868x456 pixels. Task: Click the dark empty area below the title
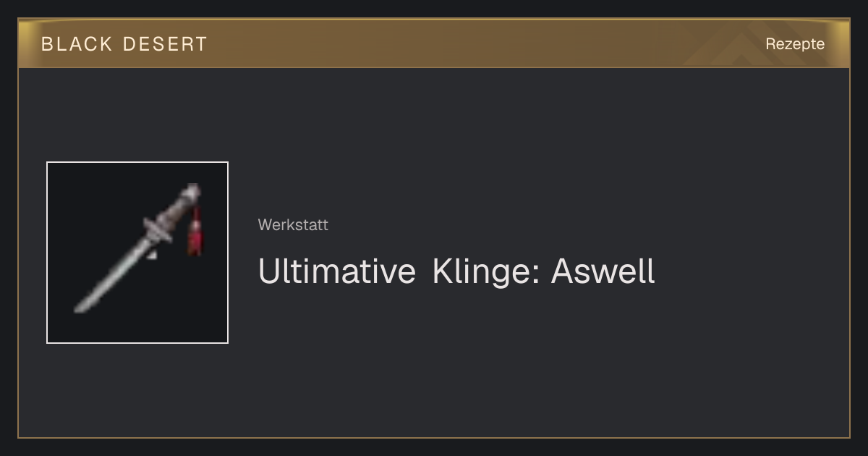point(506,362)
